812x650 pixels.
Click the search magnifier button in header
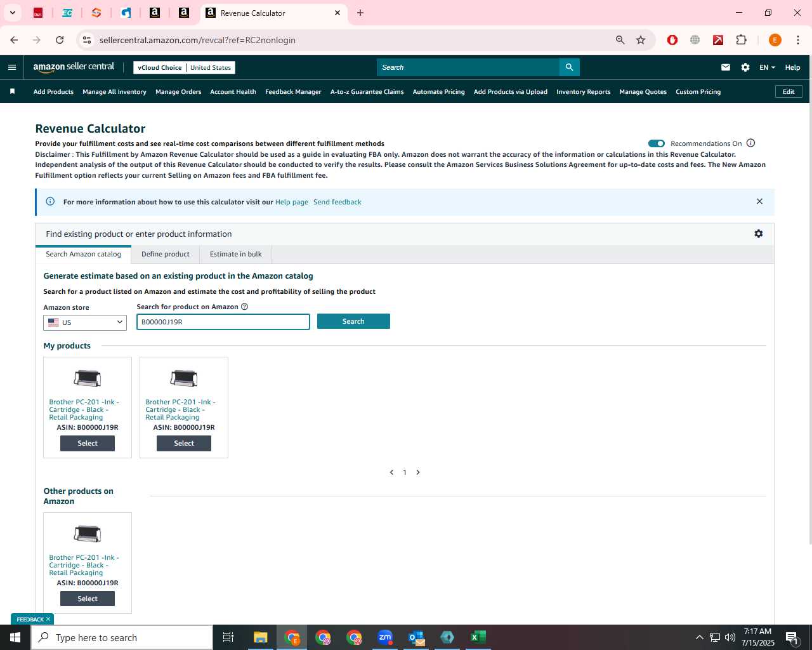(x=569, y=67)
